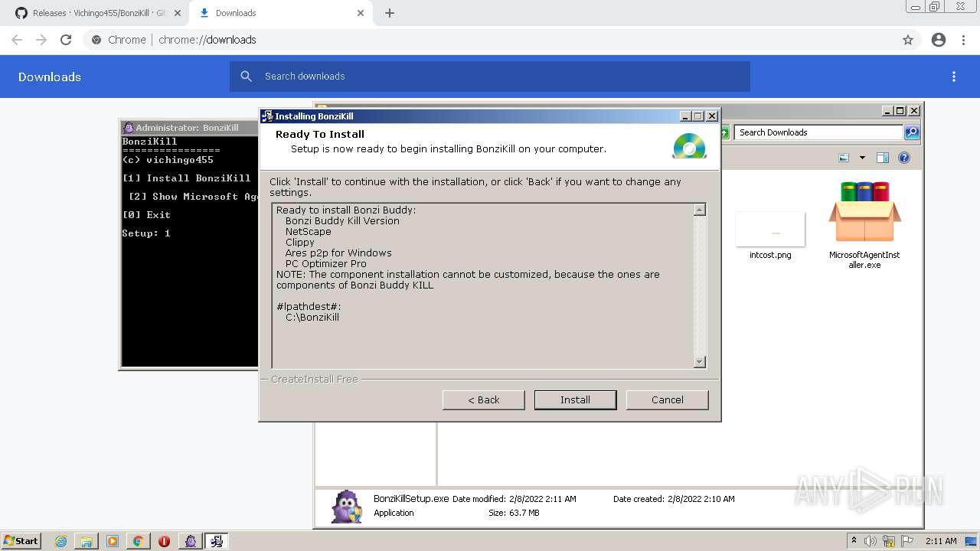Click the 'Clippy' component line
Image resolution: width=980 pixels, height=551 pixels.
[300, 242]
